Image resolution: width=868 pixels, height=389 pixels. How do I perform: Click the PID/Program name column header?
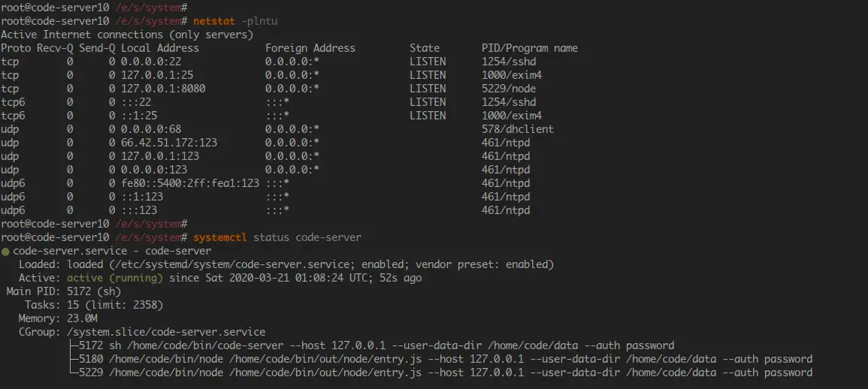click(x=530, y=48)
